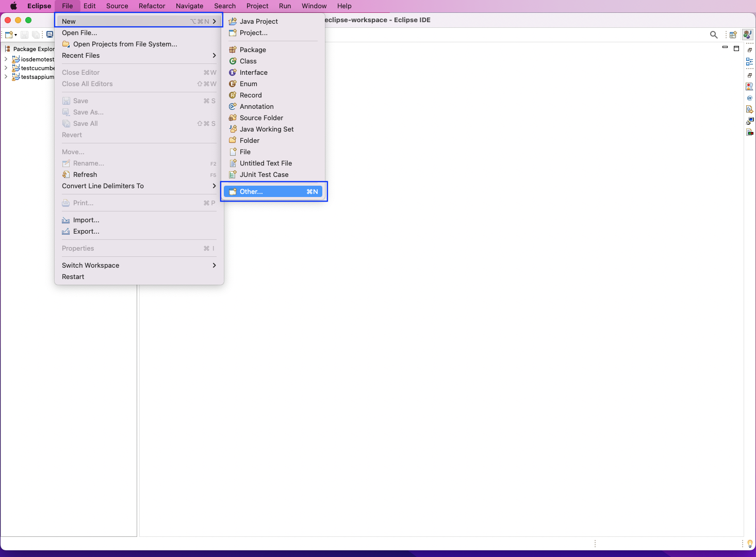This screenshot has height=557, width=756.
Task: Create a new Annotation
Action: 274,106
